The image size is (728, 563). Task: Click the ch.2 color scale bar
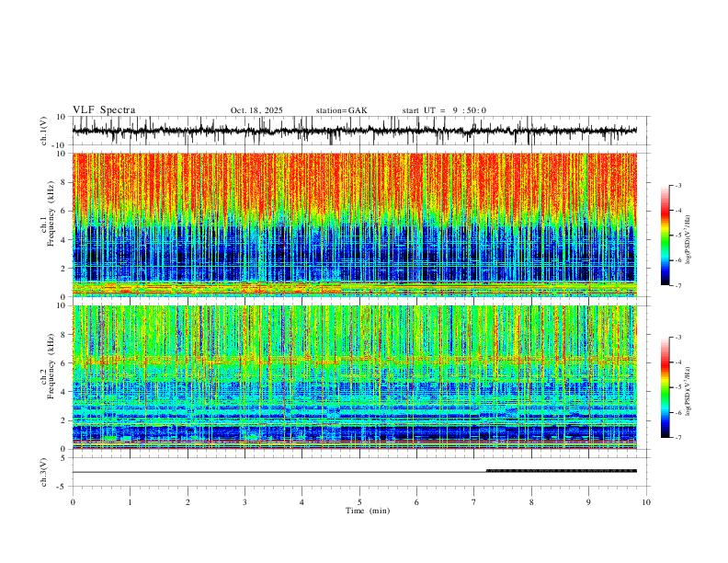pos(665,387)
